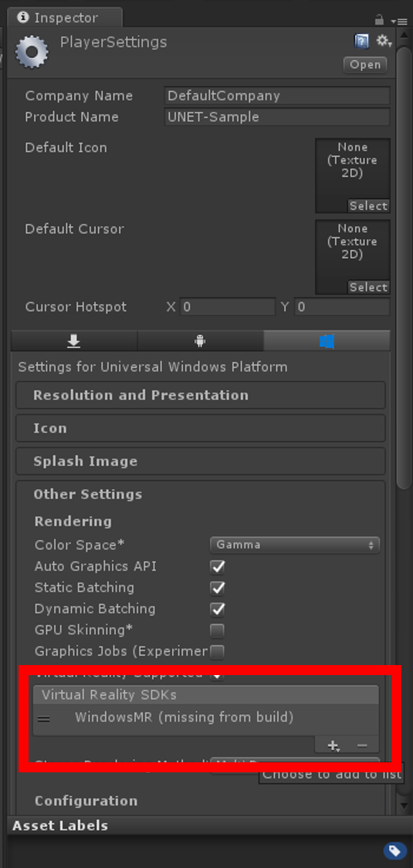Switch to the Android platform settings tab
Screen dimensions: 413x868
pyautogui.click(x=201, y=341)
